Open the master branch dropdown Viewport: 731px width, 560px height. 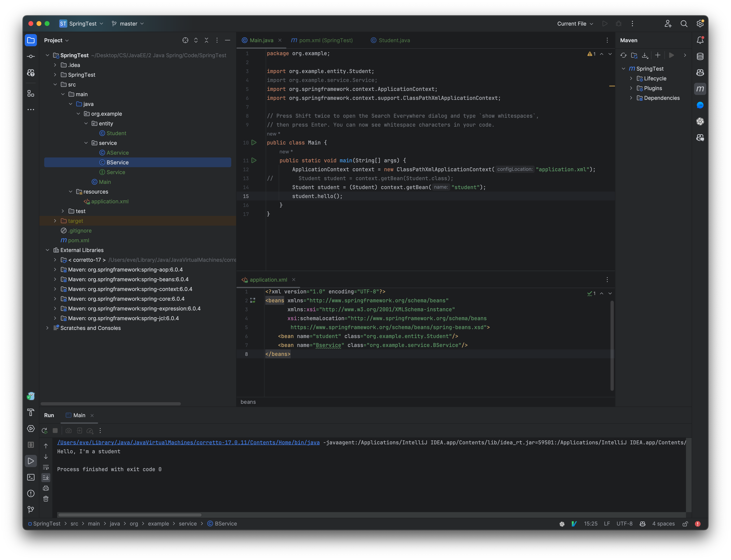point(128,24)
